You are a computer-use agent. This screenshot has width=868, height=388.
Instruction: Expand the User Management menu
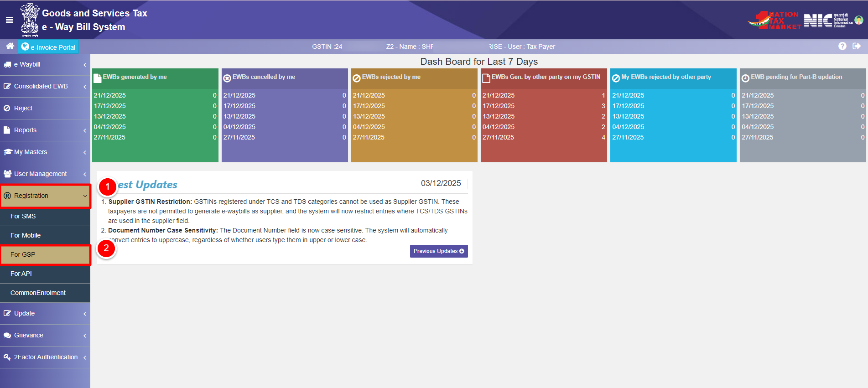[x=45, y=174]
